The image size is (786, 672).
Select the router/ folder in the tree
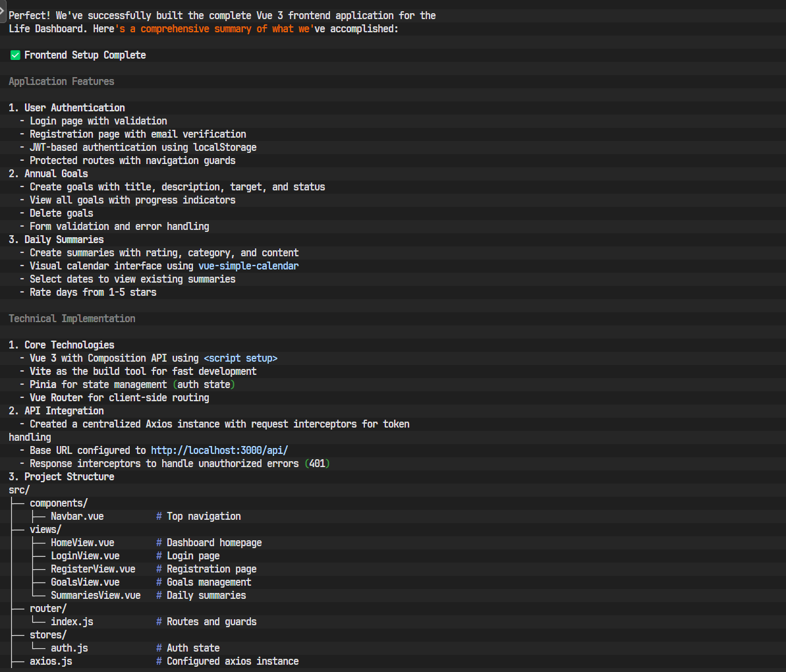point(48,609)
